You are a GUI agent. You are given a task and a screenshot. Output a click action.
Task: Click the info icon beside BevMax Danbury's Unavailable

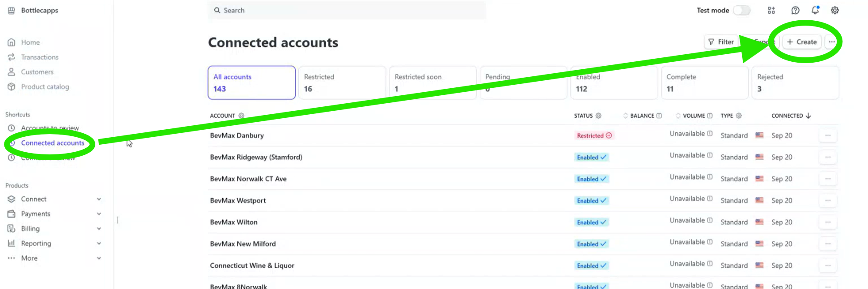[710, 133]
